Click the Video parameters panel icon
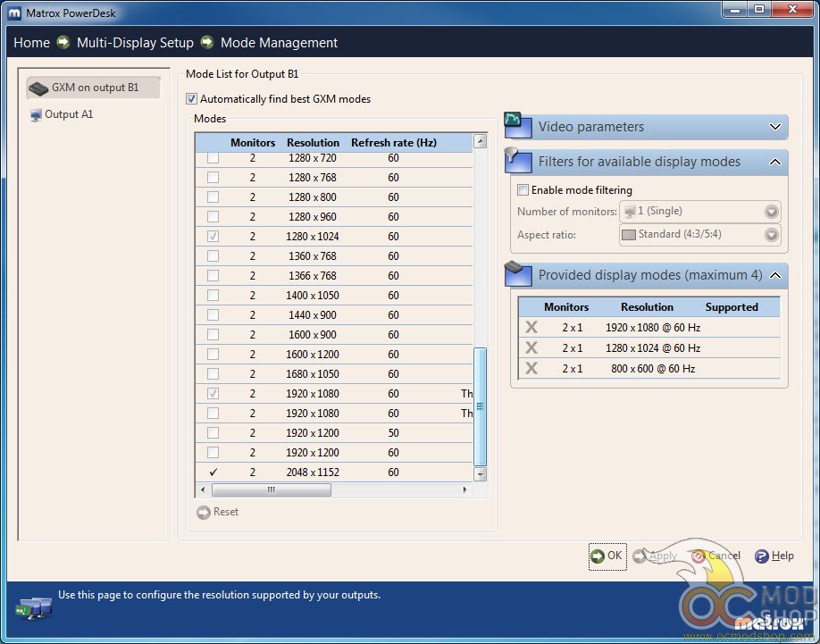This screenshot has height=644, width=820. (x=518, y=125)
